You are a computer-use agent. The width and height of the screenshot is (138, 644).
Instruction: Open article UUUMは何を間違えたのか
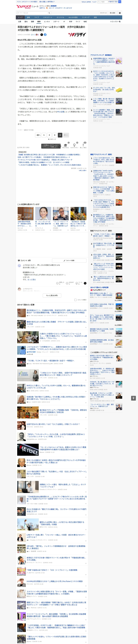coord(55,581)
